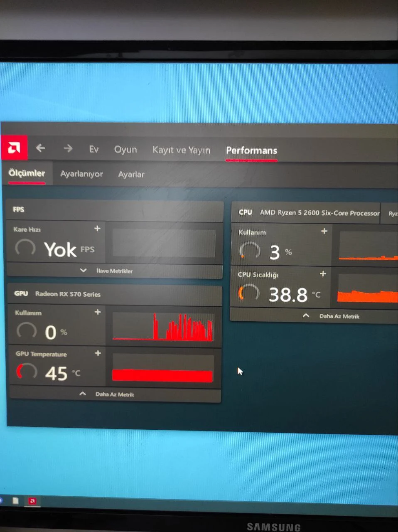398x532 pixels.
Task: Add GPU Kullanım metric with plus
Action: 98,312
